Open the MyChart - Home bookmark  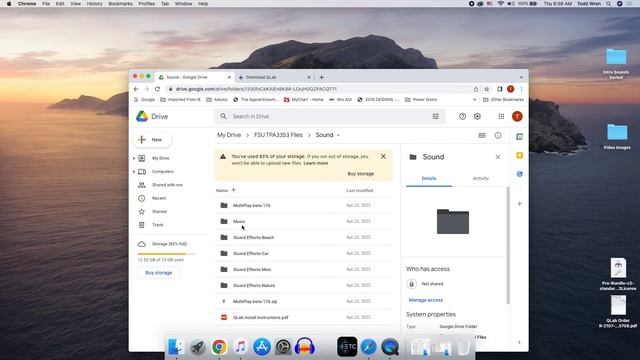303,100
